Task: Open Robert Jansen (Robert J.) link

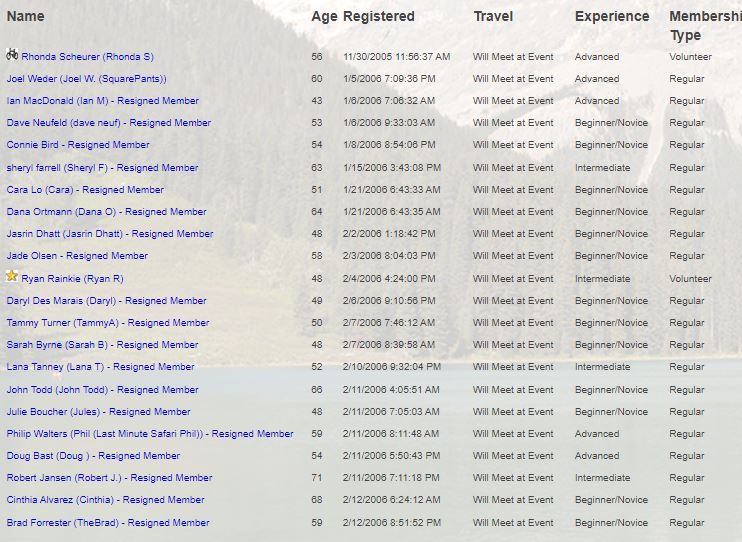Action: pyautogui.click(x=109, y=478)
